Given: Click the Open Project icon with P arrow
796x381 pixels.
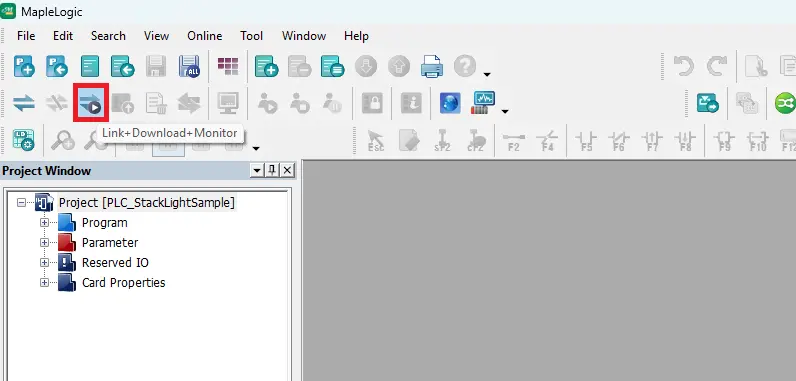Looking at the screenshot, I should (57, 66).
